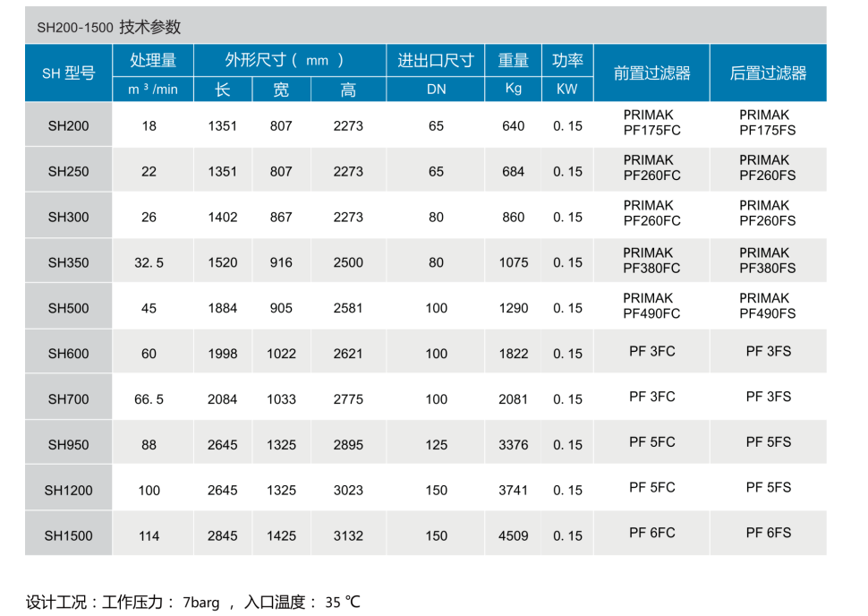Click the DN value 125 in SH950 row
868x616 pixels.
436,444
